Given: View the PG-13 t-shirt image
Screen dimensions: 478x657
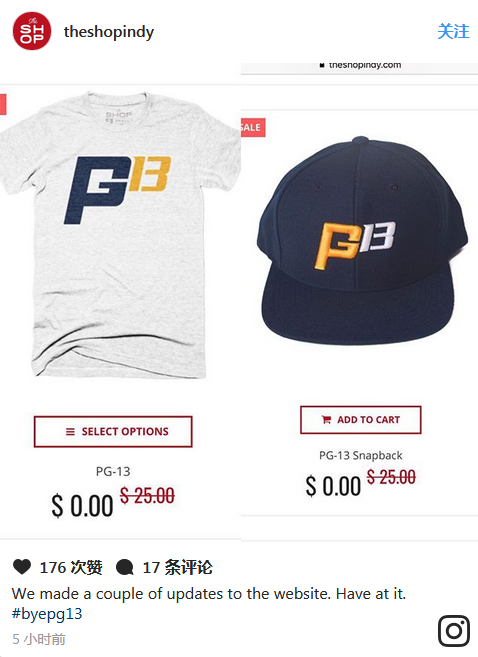Looking at the screenshot, I should point(120,235).
